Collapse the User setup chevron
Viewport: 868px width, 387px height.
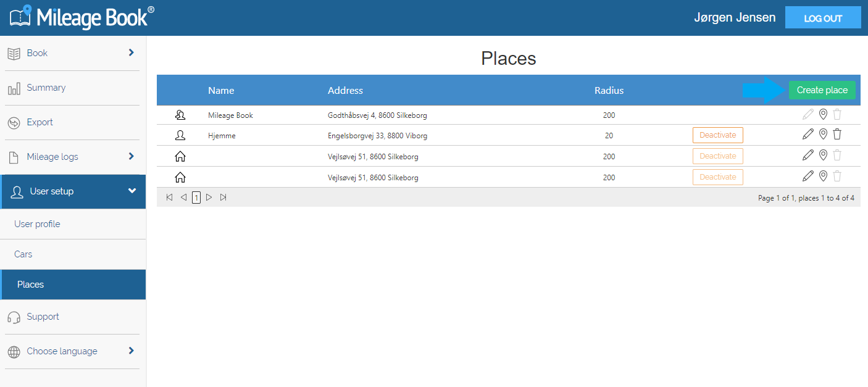coord(131,191)
